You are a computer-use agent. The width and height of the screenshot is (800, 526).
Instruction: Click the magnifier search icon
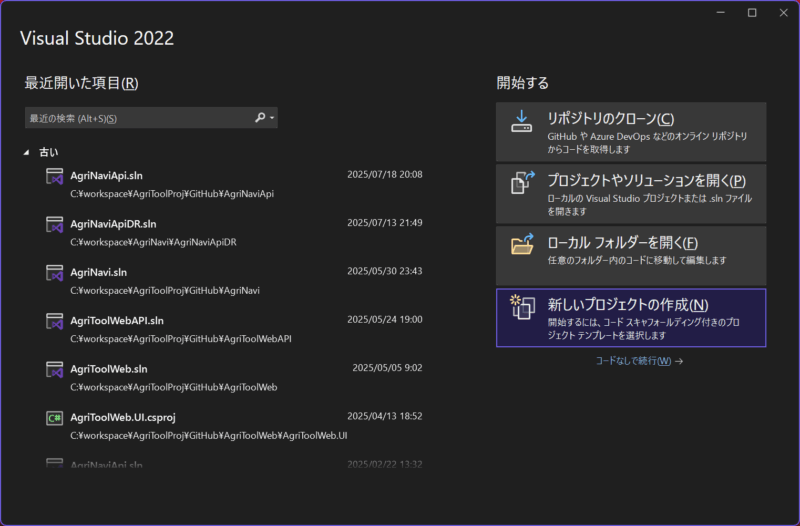(260, 118)
